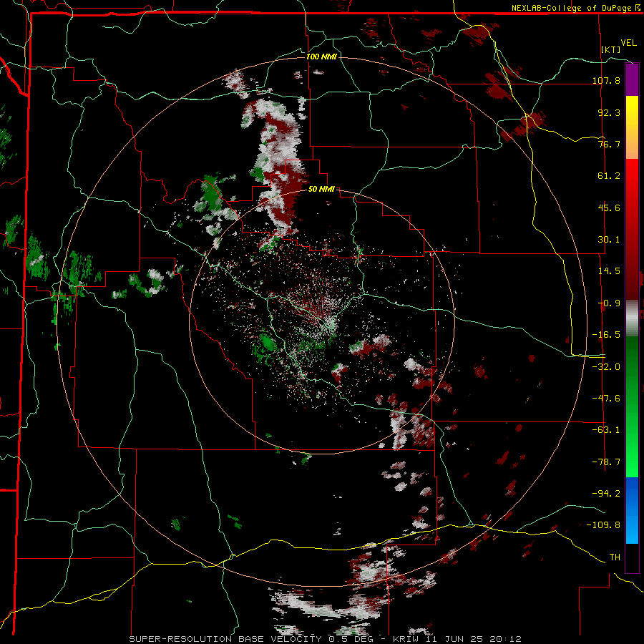Select the -16.5 velocity scale value

[x=606, y=335]
